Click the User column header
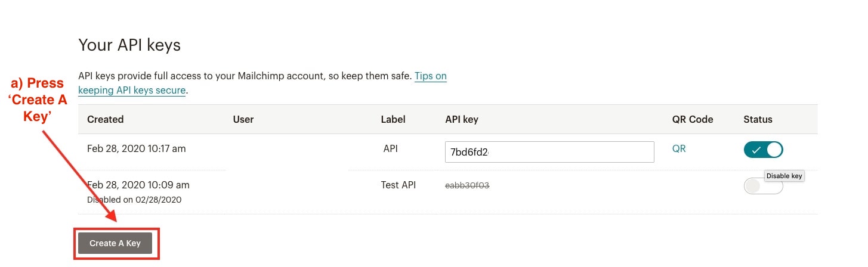 (x=243, y=119)
